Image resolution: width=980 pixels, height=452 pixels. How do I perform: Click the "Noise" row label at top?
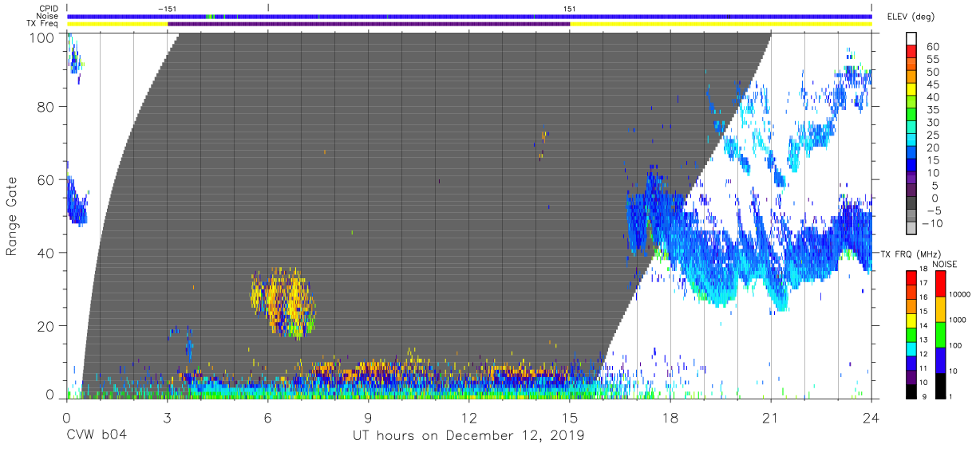pyautogui.click(x=47, y=16)
